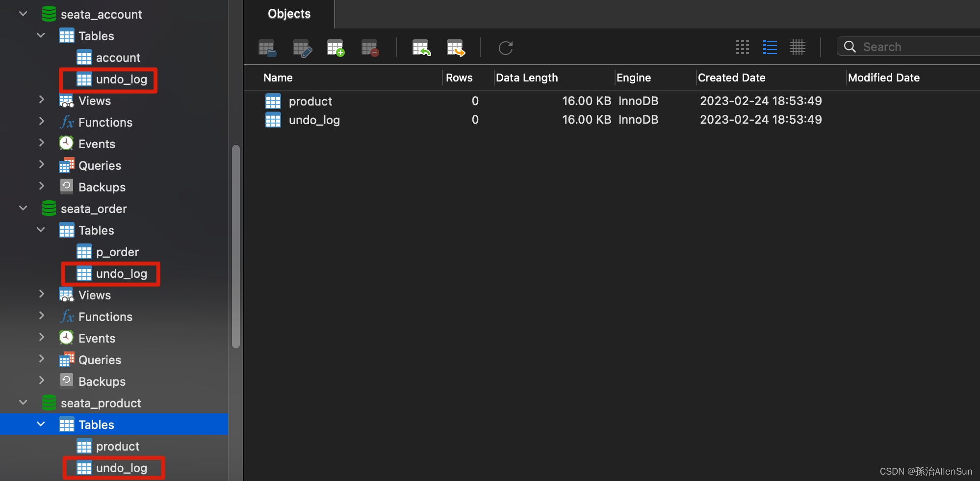The width and height of the screenshot is (980, 481).
Task: Expand Backups under seata_account
Action: coord(42,186)
